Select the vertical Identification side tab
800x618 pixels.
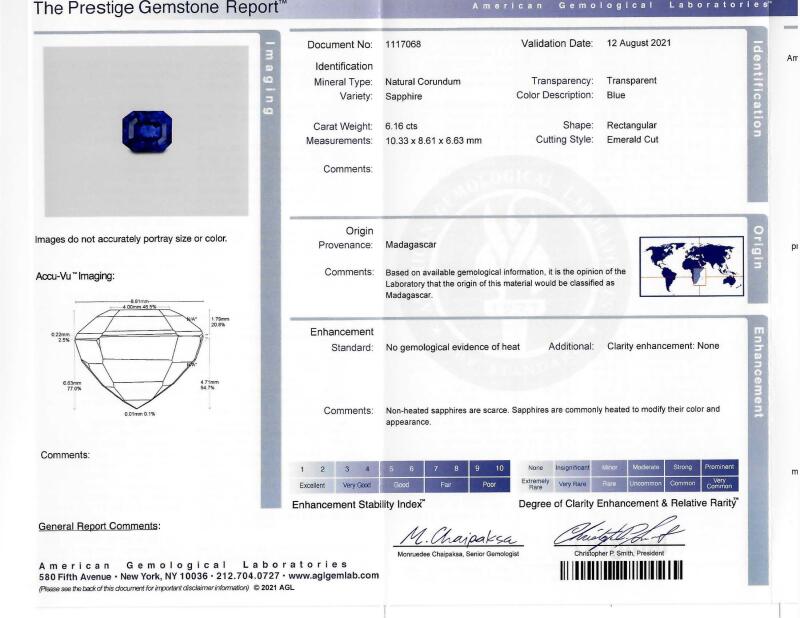pos(757,90)
